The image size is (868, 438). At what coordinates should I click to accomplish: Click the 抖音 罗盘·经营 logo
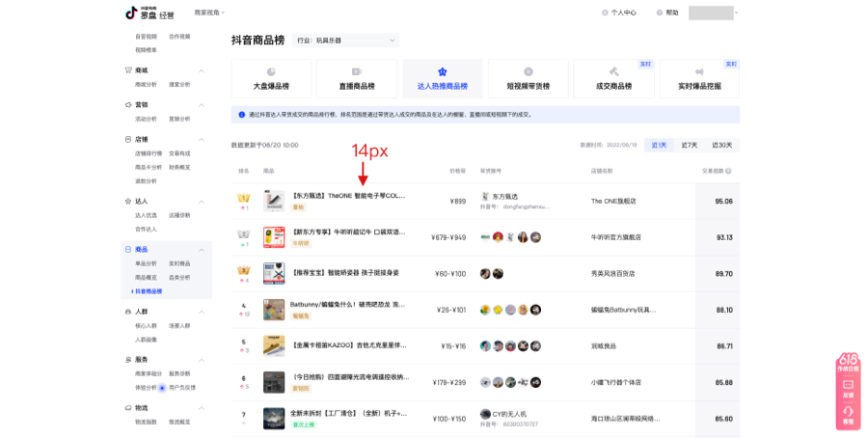click(149, 13)
